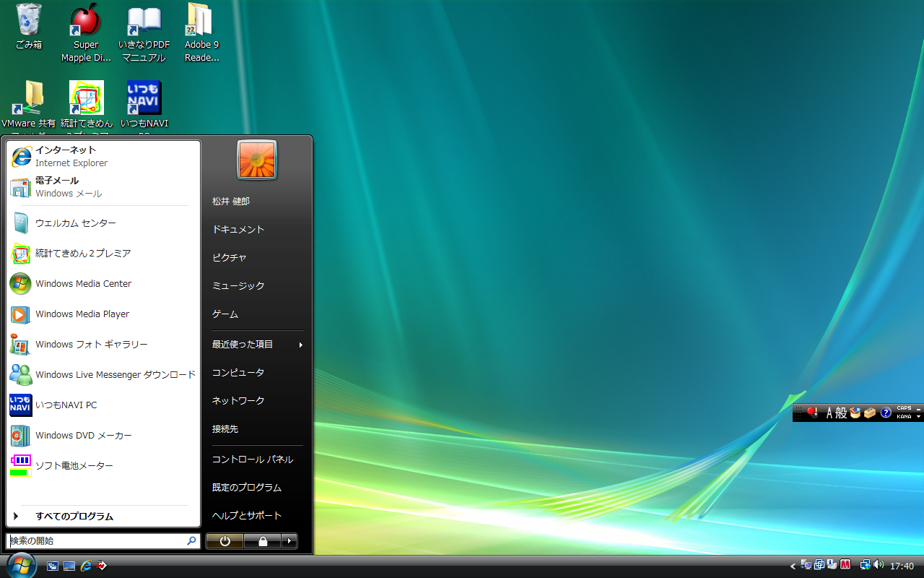Click the red M security tray icon
Image resolution: width=924 pixels, height=578 pixels.
845,565
